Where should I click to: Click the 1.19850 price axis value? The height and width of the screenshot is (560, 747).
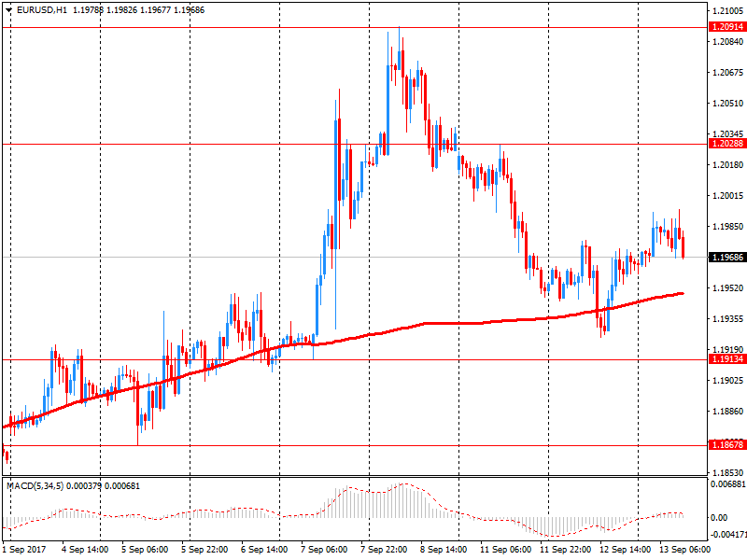tap(727, 227)
